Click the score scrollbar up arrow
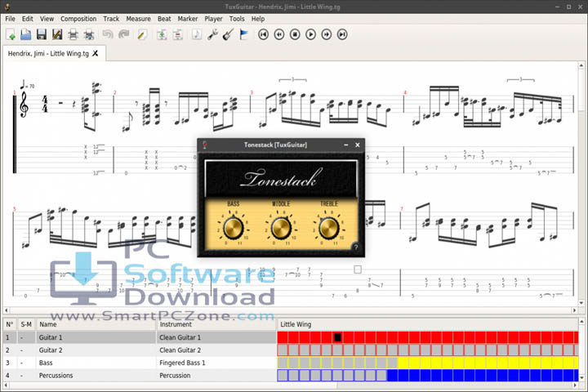 coord(581,65)
